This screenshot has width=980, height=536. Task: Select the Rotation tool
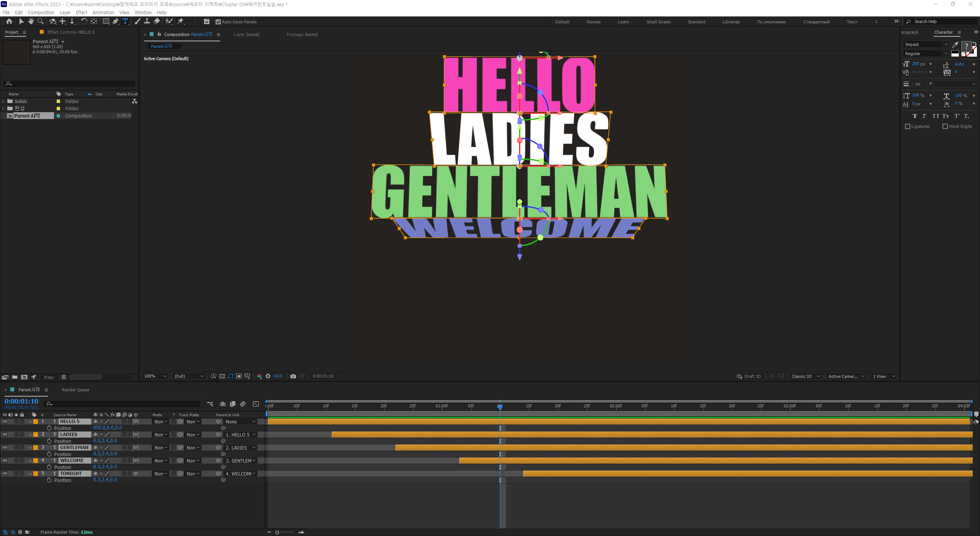click(x=84, y=21)
